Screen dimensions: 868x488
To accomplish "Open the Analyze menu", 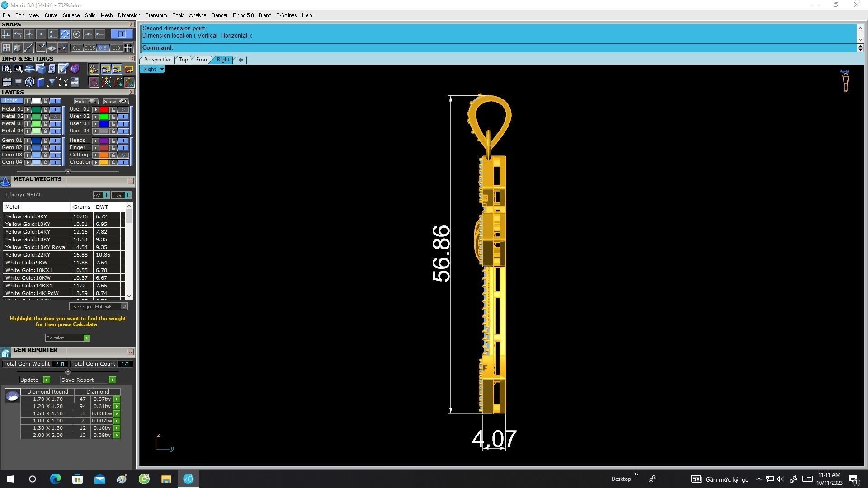I will click(198, 15).
